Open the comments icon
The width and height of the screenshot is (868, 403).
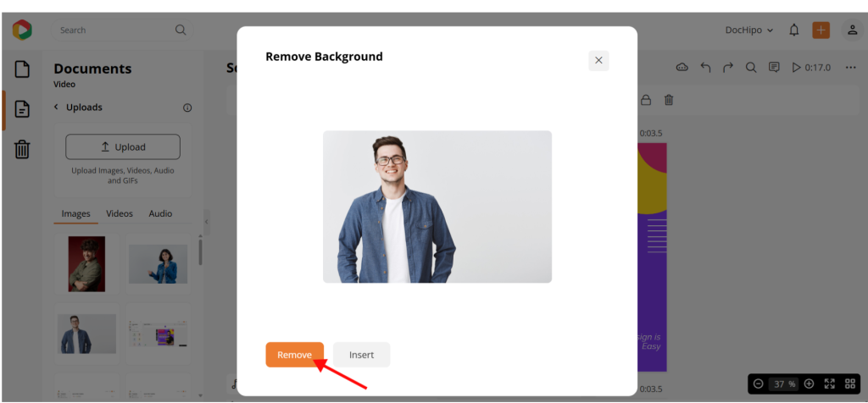click(774, 68)
